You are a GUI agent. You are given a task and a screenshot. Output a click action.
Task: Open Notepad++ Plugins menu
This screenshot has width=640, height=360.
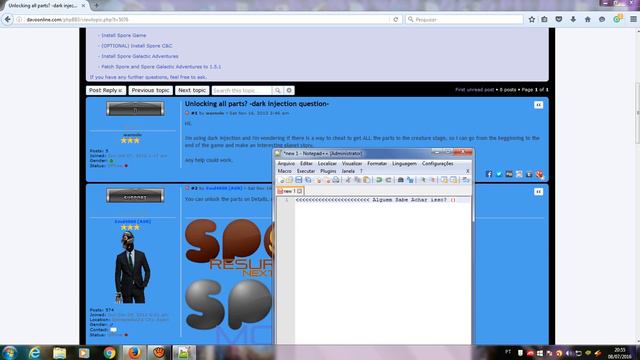click(328, 171)
